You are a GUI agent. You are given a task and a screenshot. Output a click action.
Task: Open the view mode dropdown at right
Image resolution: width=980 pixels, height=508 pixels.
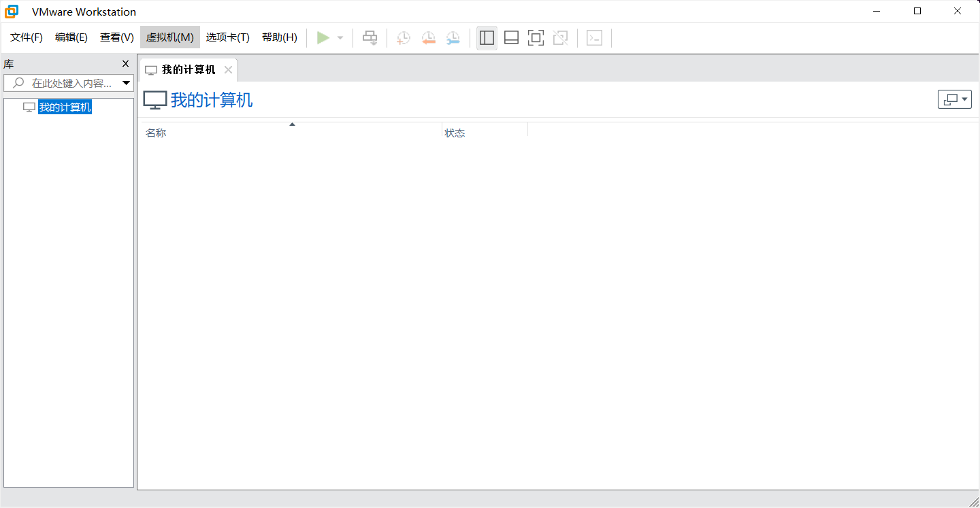click(x=955, y=99)
